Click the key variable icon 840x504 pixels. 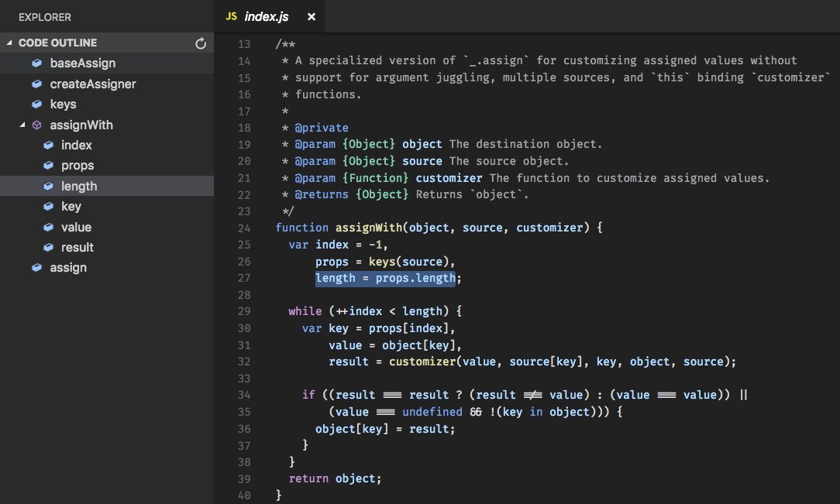(x=48, y=207)
